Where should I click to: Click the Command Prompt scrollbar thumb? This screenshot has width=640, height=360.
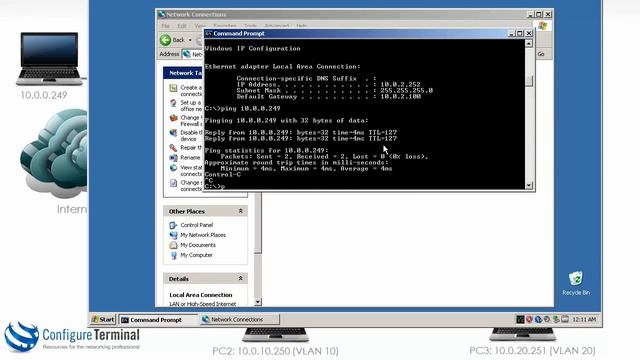(x=529, y=80)
